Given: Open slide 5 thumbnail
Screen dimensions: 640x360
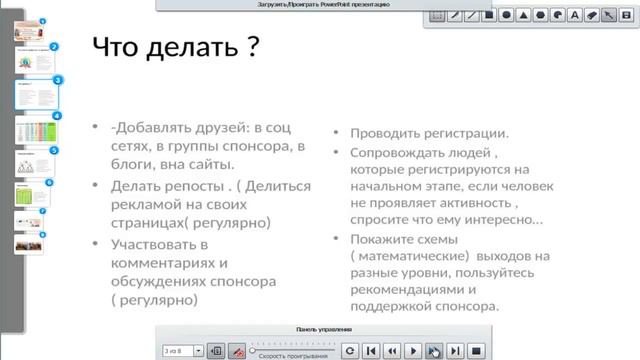Looking at the screenshot, I should coord(35,164).
